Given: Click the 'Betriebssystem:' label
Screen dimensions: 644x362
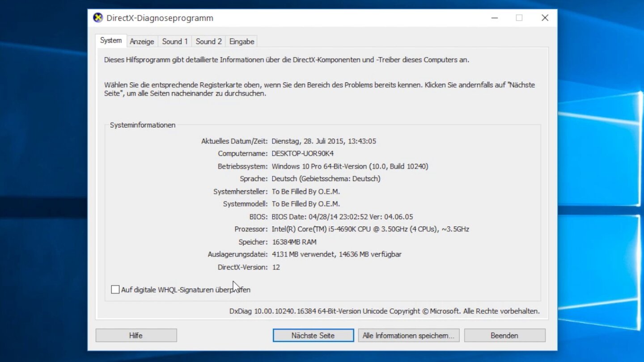Looking at the screenshot, I should click(243, 166).
